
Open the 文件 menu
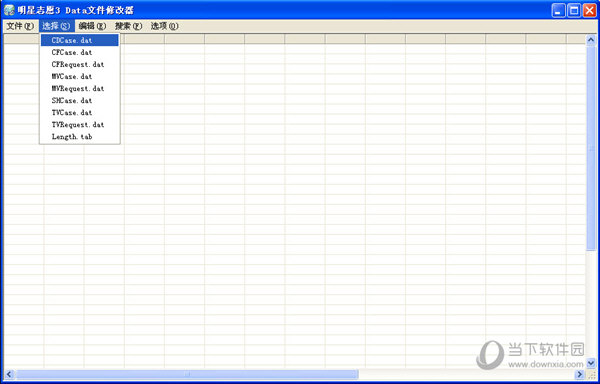[x=20, y=26]
